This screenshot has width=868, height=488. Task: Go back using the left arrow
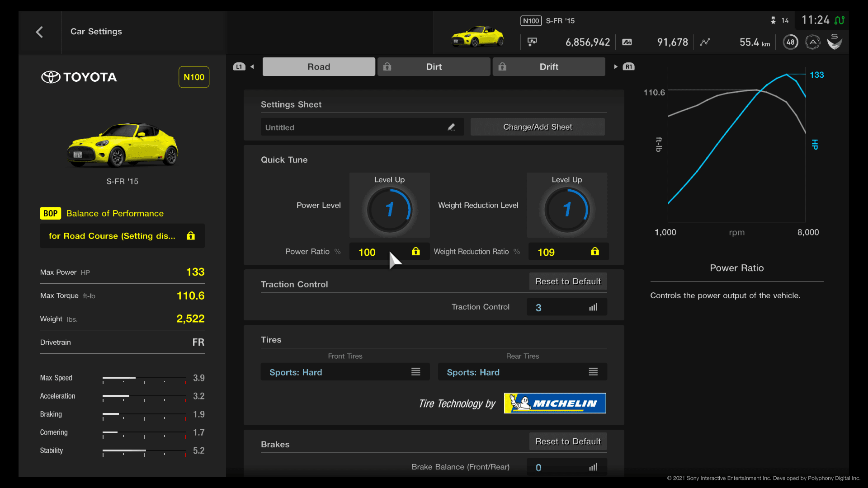(39, 32)
